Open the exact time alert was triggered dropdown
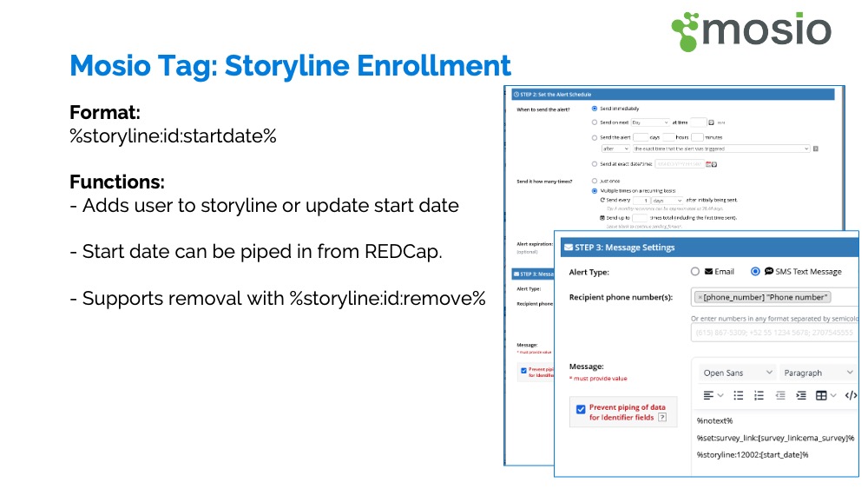Screen dimensions: 868x489 tap(721, 149)
